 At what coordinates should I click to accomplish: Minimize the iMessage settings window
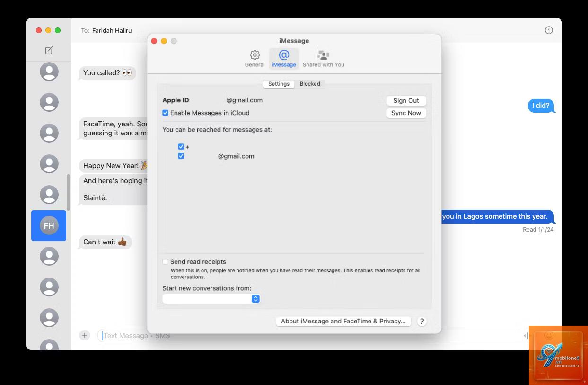164,41
